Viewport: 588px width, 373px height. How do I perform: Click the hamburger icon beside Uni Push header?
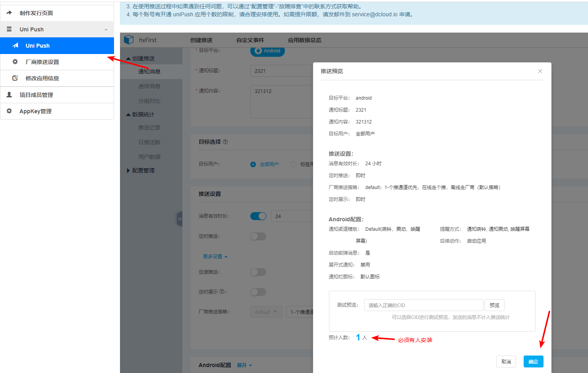coord(9,29)
